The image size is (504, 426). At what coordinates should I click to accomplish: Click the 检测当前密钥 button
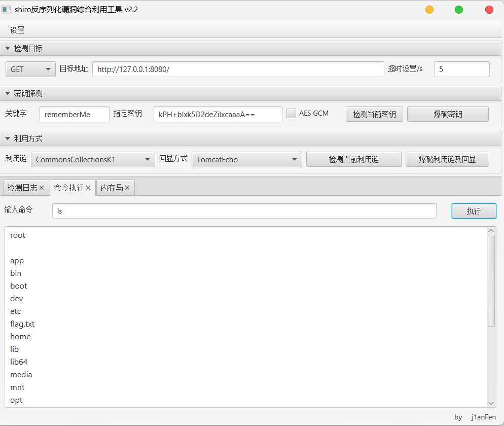pyautogui.click(x=375, y=114)
